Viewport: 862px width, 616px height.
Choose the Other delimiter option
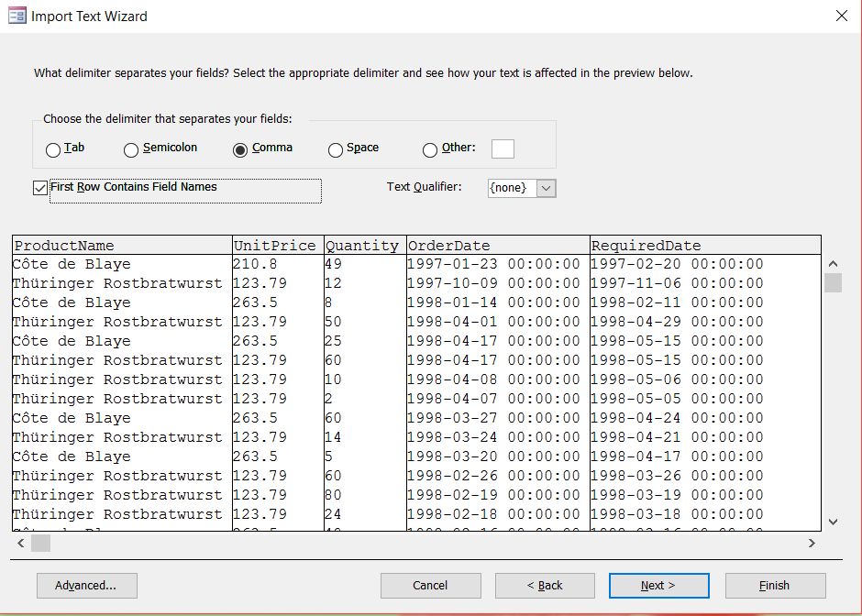click(429, 149)
